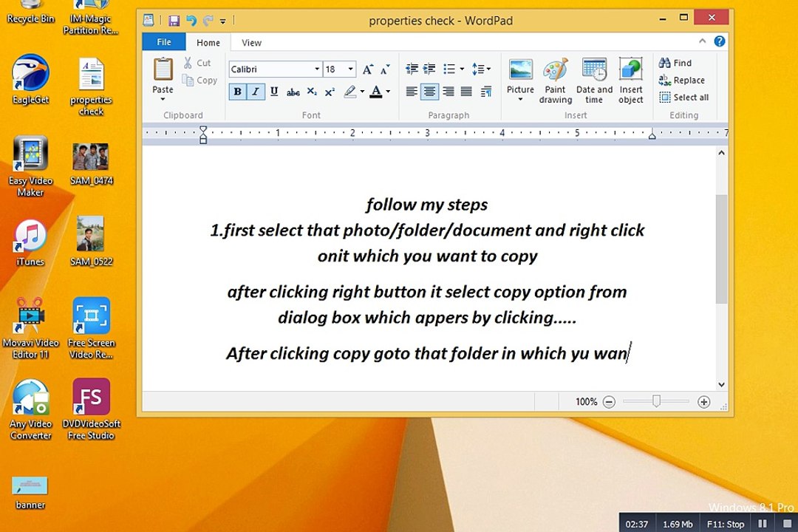The image size is (798, 532).
Task: Click the zoom slider handle
Action: pyautogui.click(x=657, y=401)
